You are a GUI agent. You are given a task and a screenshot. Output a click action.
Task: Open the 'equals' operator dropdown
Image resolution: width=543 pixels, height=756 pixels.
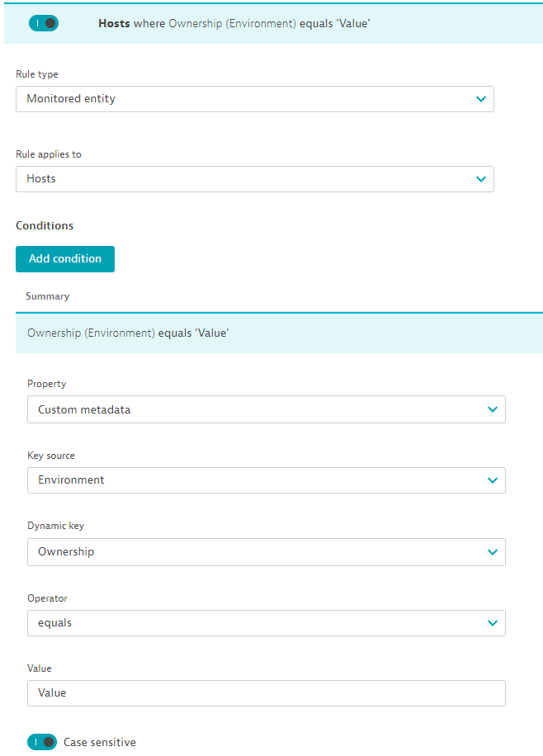click(x=256, y=623)
